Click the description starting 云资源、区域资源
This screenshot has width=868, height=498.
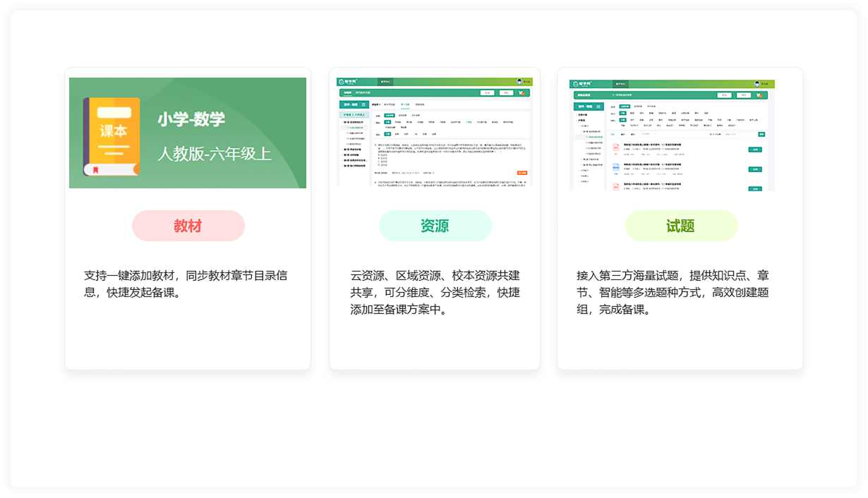point(435,292)
